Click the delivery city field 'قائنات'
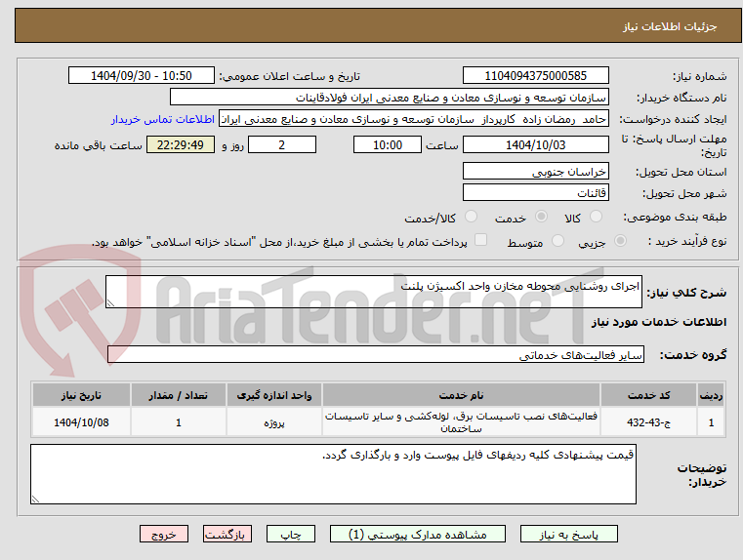The image size is (743, 560). (x=535, y=193)
